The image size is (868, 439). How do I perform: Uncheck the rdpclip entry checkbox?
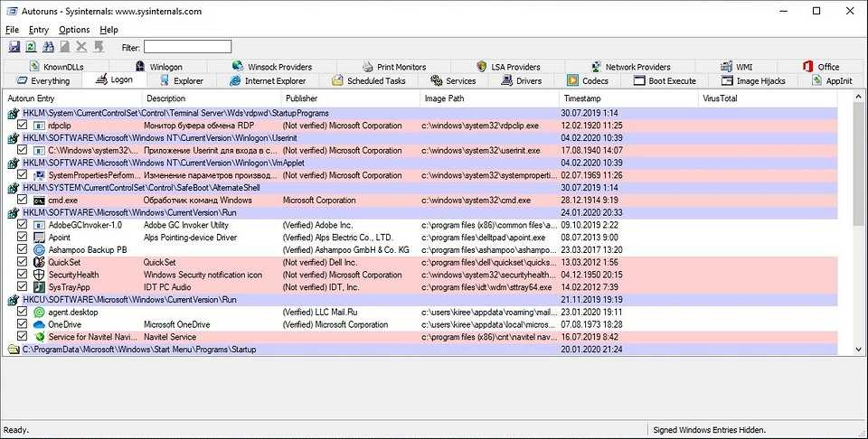tap(23, 126)
